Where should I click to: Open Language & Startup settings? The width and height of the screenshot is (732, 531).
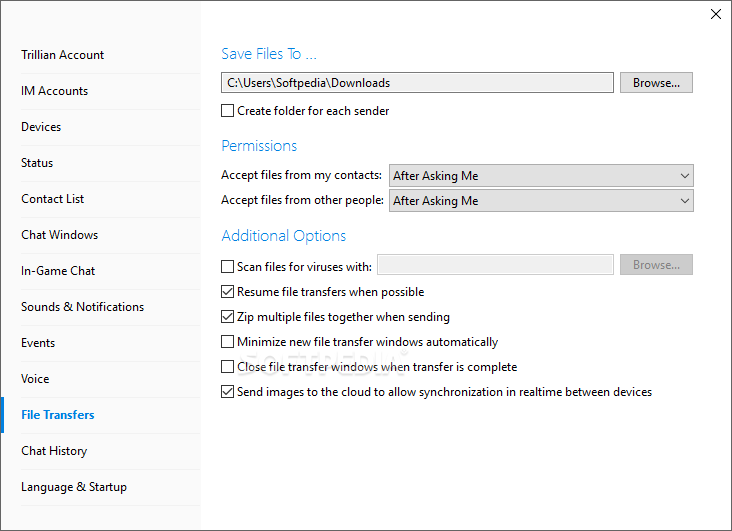coord(74,487)
